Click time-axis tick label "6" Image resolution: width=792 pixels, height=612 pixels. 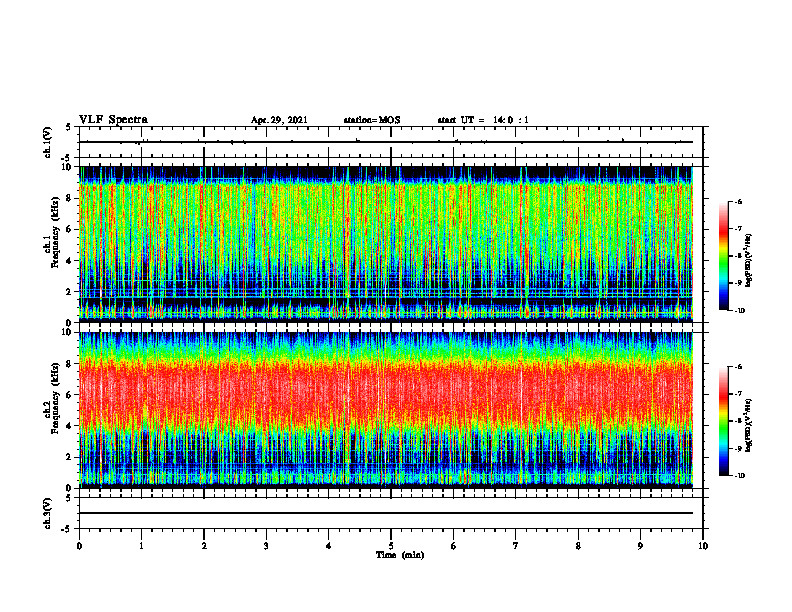pyautogui.click(x=454, y=546)
